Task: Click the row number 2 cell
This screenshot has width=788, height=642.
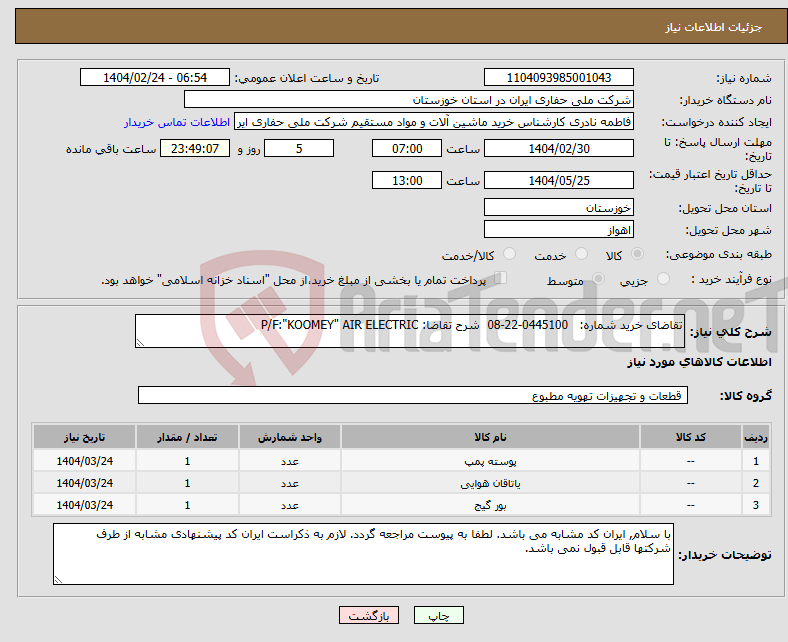Action: (756, 483)
